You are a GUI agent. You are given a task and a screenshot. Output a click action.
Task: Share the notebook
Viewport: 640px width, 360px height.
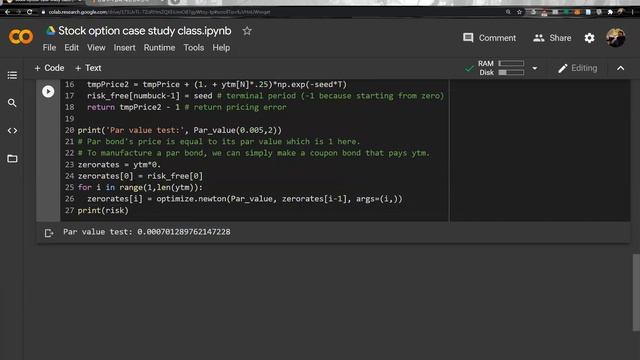[552, 38]
